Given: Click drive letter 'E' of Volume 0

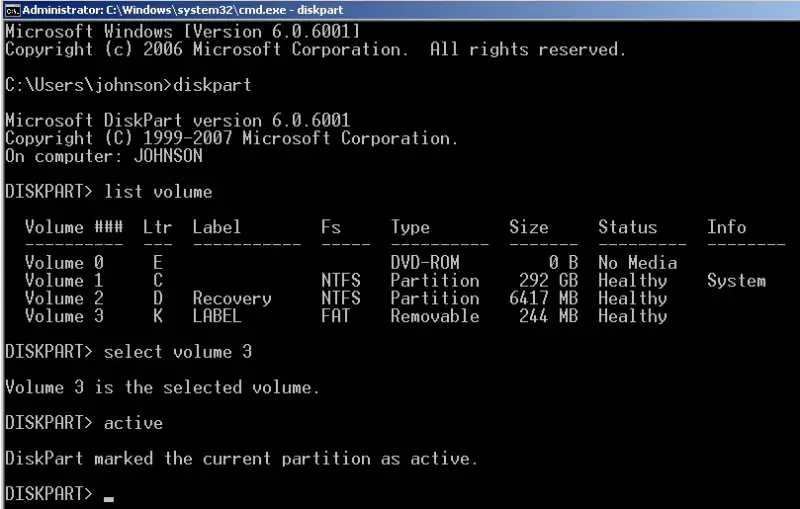Looking at the screenshot, I should tap(158, 263).
